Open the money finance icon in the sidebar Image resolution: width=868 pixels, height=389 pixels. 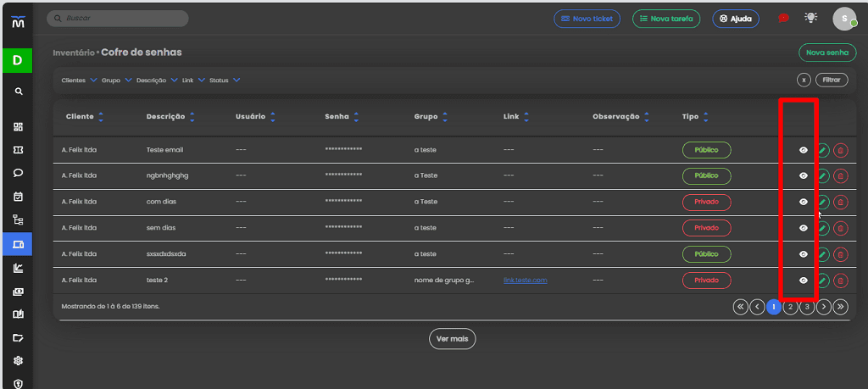pos(19,292)
